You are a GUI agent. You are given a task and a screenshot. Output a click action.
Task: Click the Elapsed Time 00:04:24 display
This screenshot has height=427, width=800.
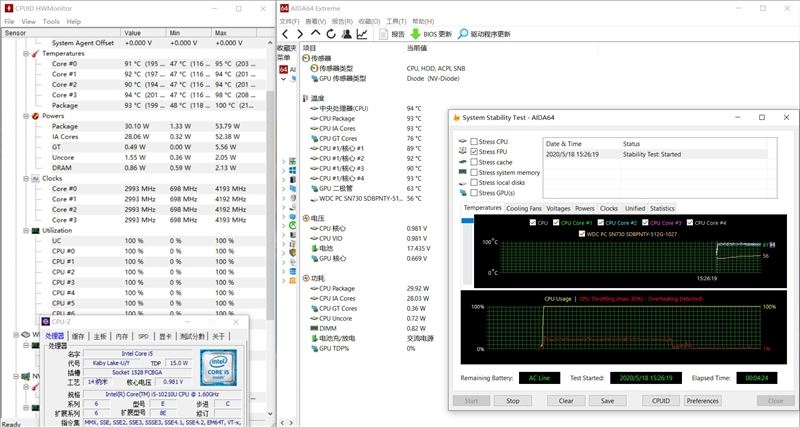pyautogui.click(x=757, y=378)
